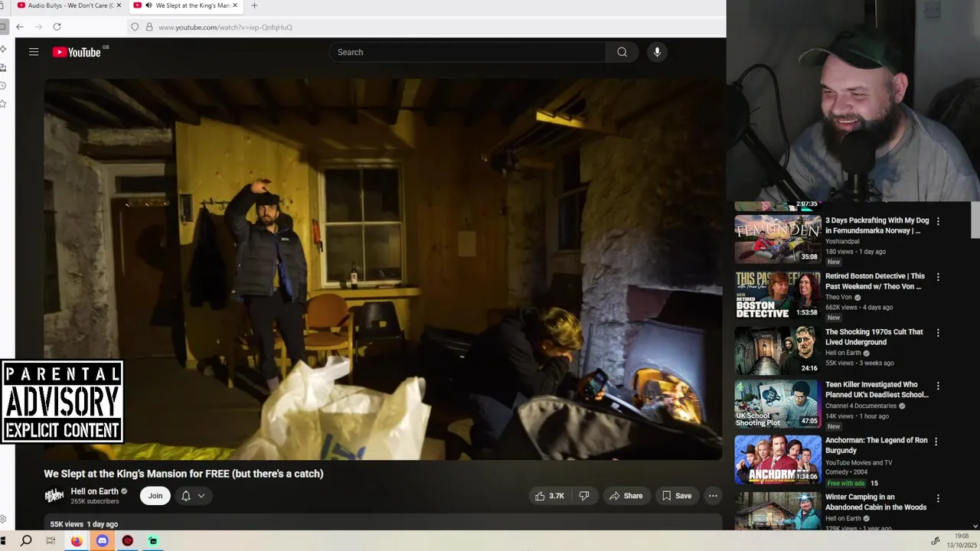Click the Yoshiandpal channel name
Screen dimensions: 980x551
coord(842,241)
